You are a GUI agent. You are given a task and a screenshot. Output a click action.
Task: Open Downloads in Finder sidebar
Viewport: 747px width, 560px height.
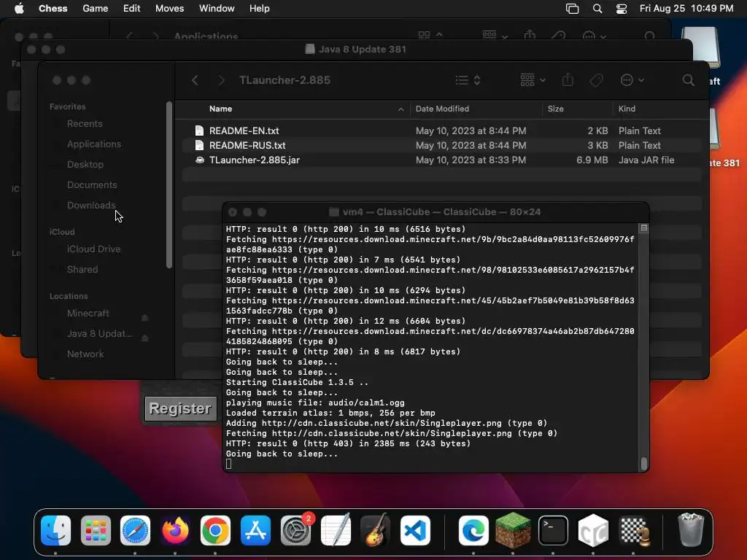point(91,205)
